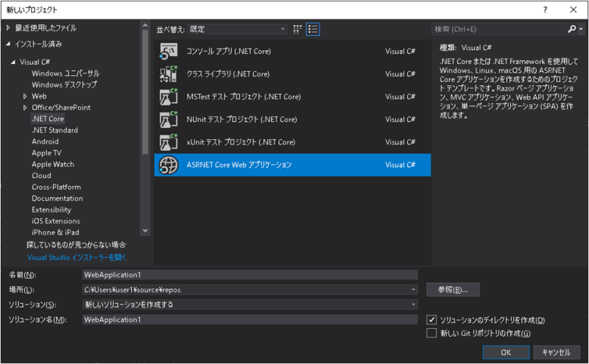Expand the Web tree node
The height and width of the screenshot is (364, 589).
click(x=25, y=96)
